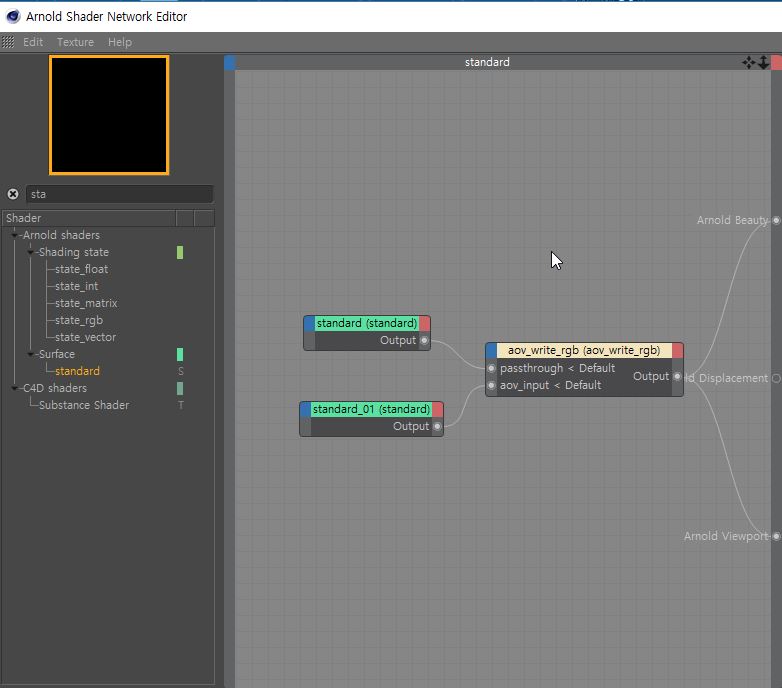Screen dimensions: 782x688
Task: Open the Help menu
Action: point(120,42)
